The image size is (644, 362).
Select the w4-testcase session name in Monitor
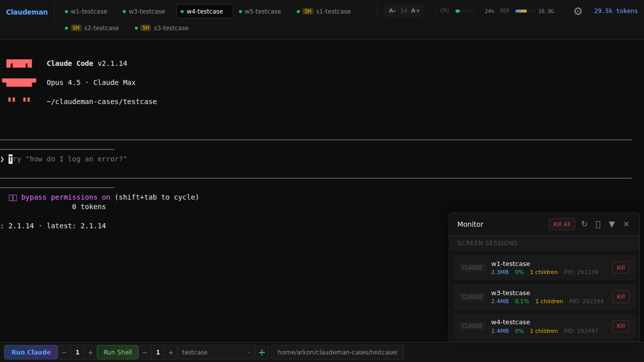[x=511, y=322]
